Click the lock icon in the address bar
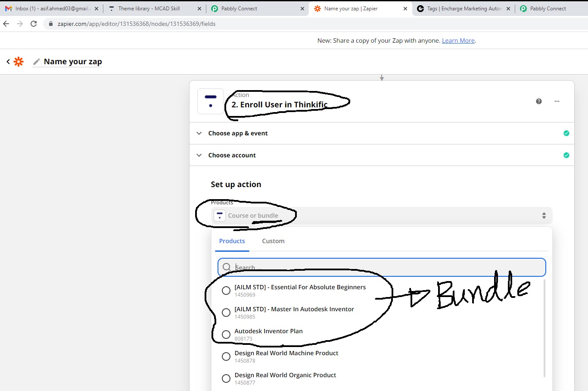Image resolution: width=588 pixels, height=391 pixels. 51,24
